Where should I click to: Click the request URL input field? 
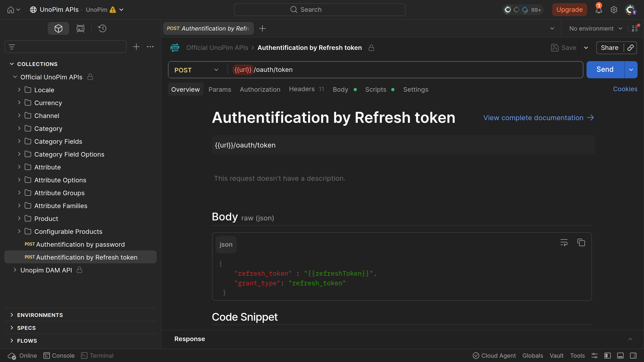click(405, 70)
